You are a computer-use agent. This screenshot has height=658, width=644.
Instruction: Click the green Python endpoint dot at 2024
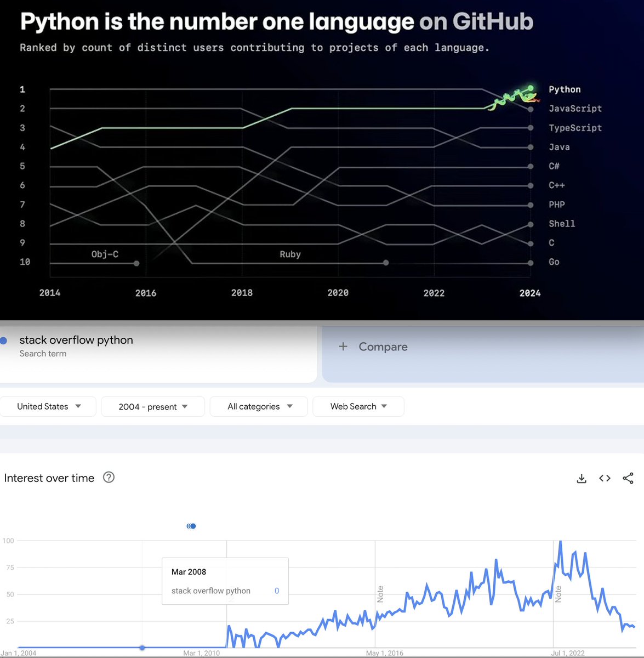531,88
